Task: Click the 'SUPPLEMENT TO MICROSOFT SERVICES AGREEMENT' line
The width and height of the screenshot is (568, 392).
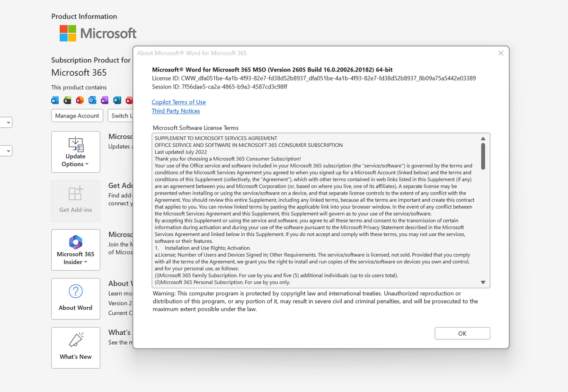Action: [216, 138]
